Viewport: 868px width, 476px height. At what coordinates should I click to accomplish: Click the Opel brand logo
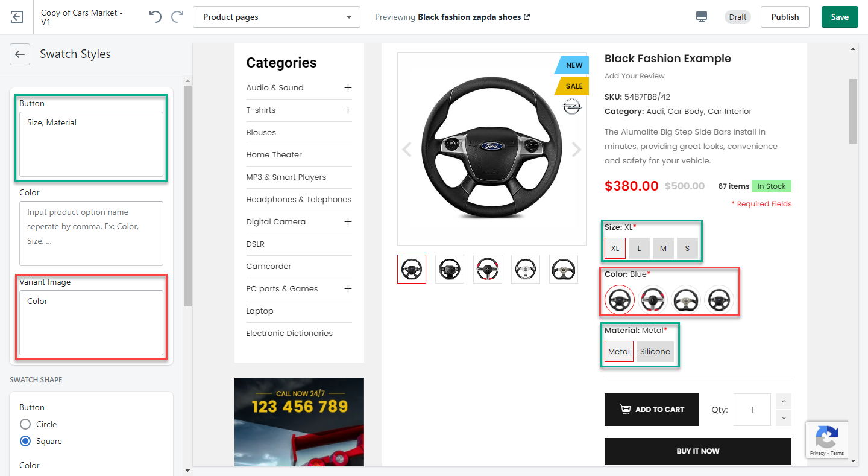571,107
